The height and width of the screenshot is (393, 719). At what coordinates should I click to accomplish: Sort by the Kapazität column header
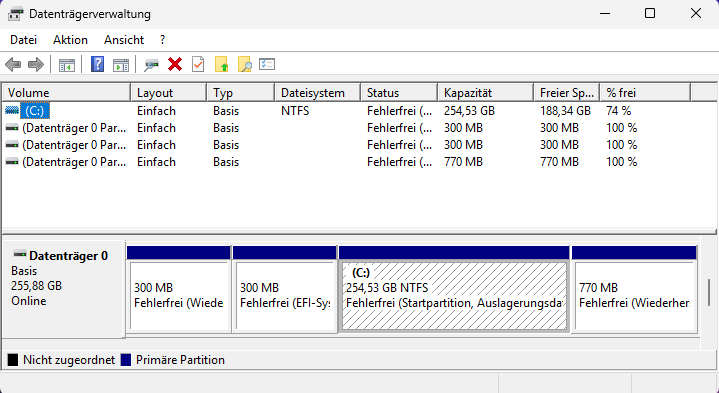[x=486, y=93]
